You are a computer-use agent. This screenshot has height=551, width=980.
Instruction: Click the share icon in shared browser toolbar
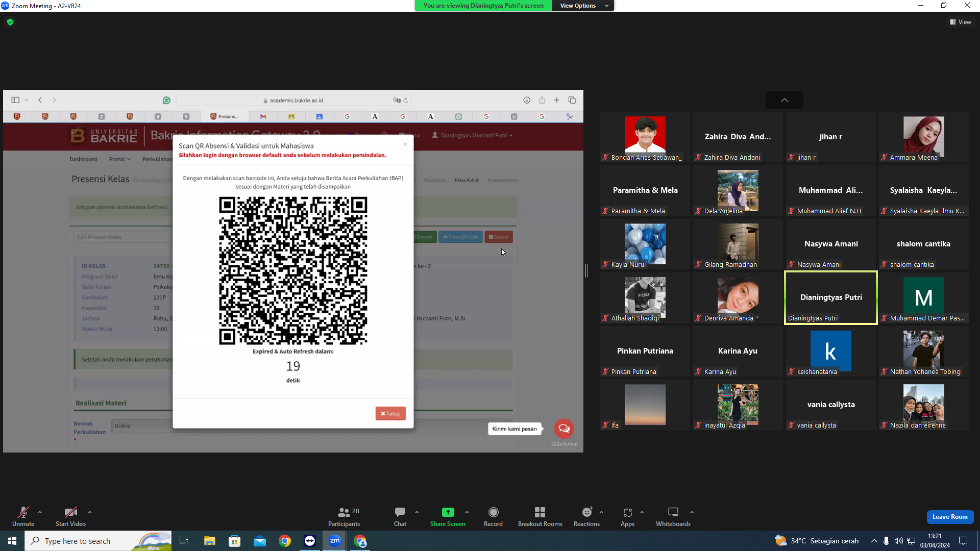tap(542, 100)
